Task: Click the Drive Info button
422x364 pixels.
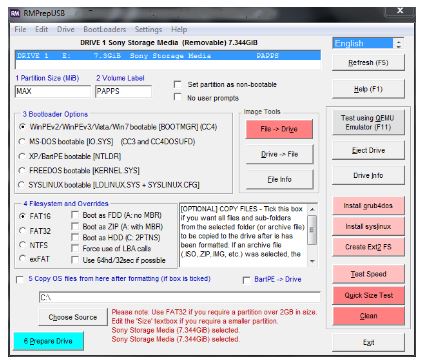Action: pos(368,175)
